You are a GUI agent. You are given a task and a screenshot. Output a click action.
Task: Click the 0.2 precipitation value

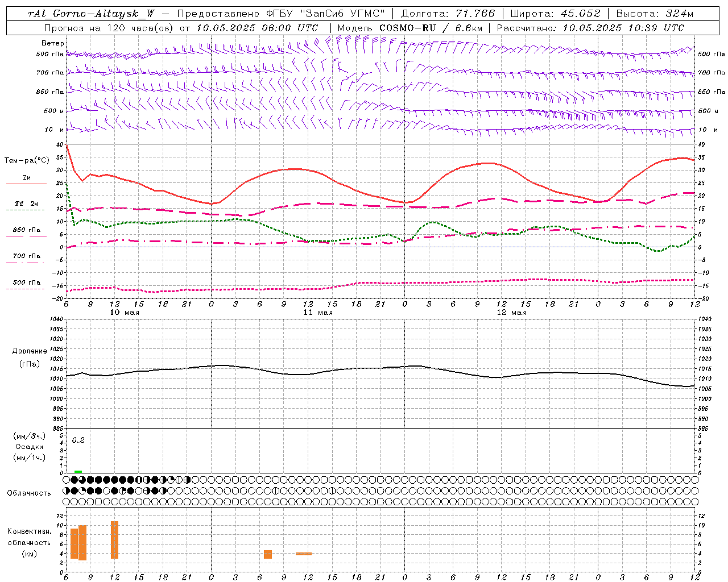click(x=78, y=440)
